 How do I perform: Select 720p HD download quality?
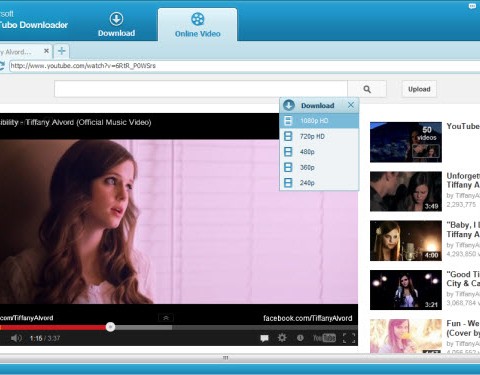tap(319, 136)
